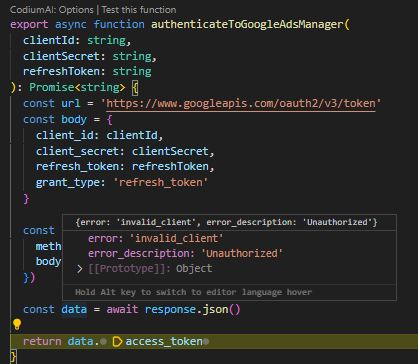This screenshot has height=364, width=418.
Task: Click the refresh_token property key
Action: pyautogui.click(x=77, y=167)
